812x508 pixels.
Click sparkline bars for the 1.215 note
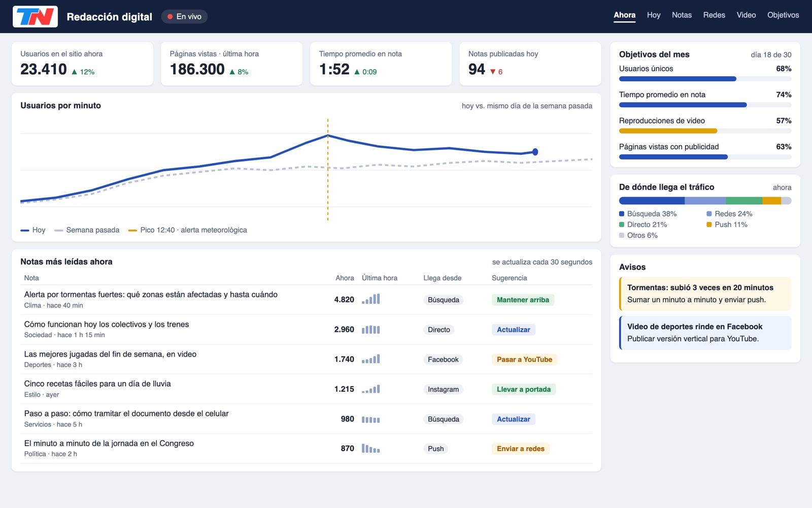(x=371, y=389)
